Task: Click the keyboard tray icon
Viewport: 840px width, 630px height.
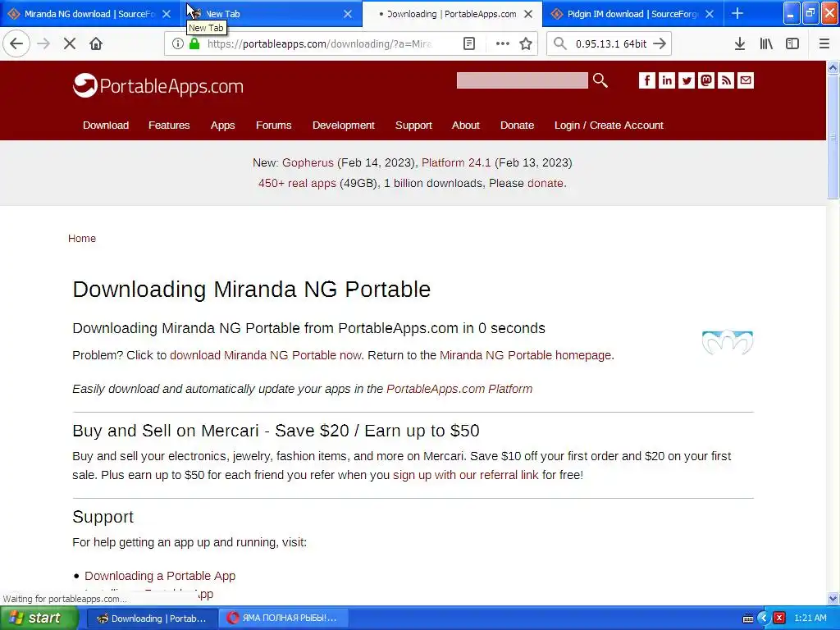Action: pyautogui.click(x=748, y=619)
